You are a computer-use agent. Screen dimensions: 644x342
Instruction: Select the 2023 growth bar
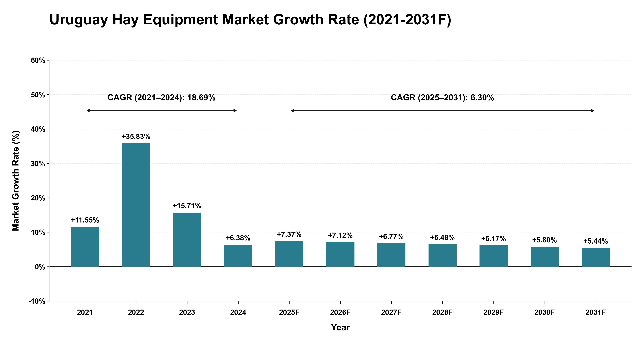(187, 240)
